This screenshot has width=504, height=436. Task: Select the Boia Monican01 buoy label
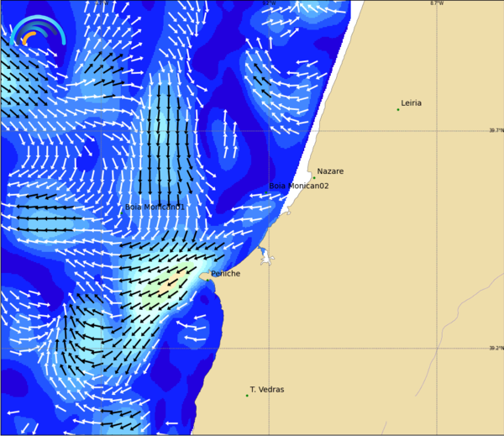155,207
